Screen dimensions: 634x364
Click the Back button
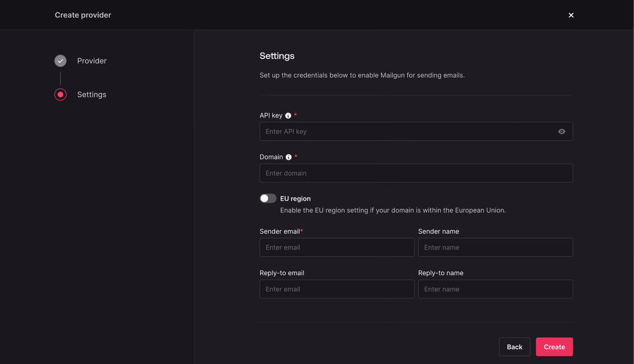[515, 347]
